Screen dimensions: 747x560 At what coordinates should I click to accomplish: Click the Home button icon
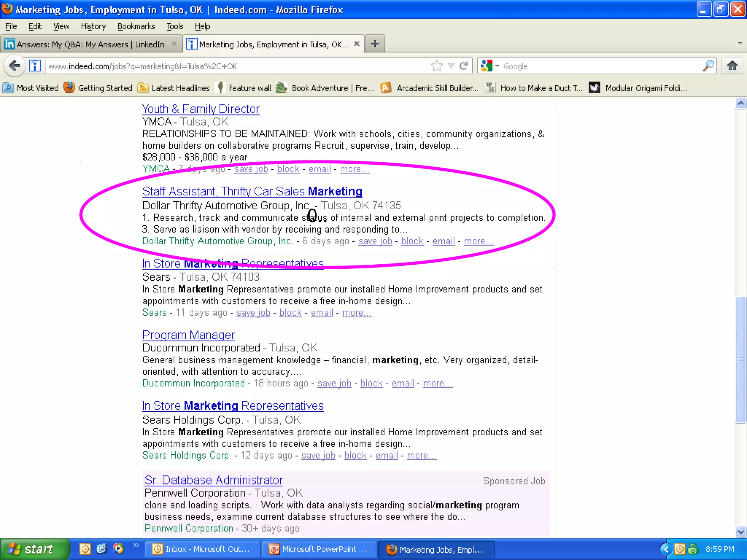click(732, 66)
